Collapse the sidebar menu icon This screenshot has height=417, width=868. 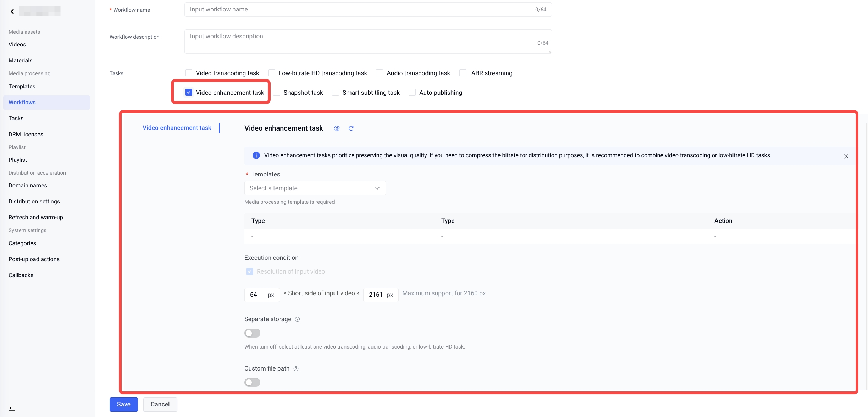coord(12,408)
